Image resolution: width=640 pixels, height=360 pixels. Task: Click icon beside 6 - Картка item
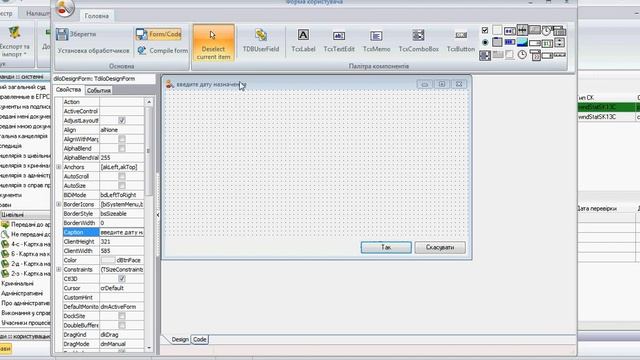pyautogui.click(x=5, y=254)
